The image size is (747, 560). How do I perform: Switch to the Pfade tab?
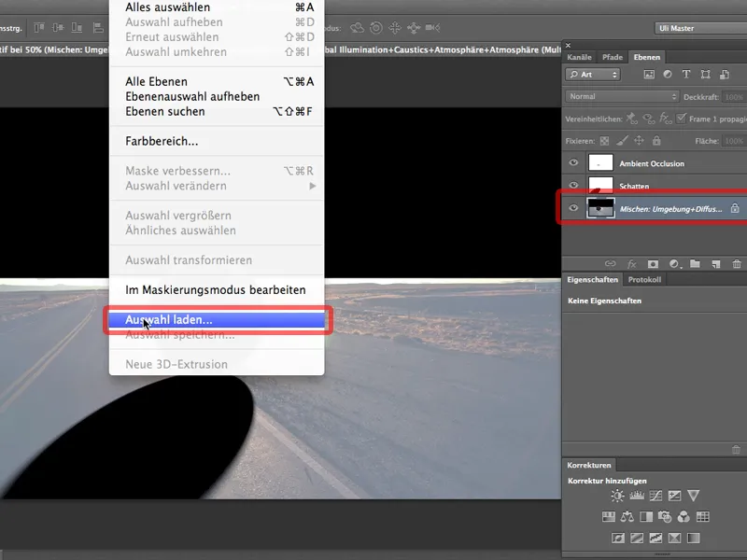(613, 57)
